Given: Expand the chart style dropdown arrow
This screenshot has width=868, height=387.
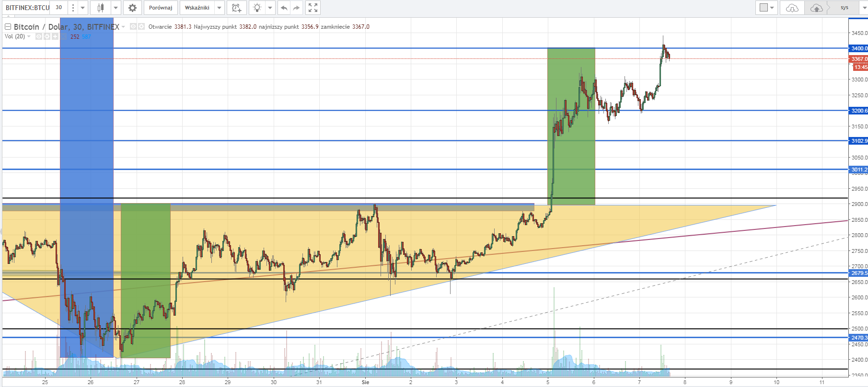Looking at the screenshot, I should [x=116, y=8].
